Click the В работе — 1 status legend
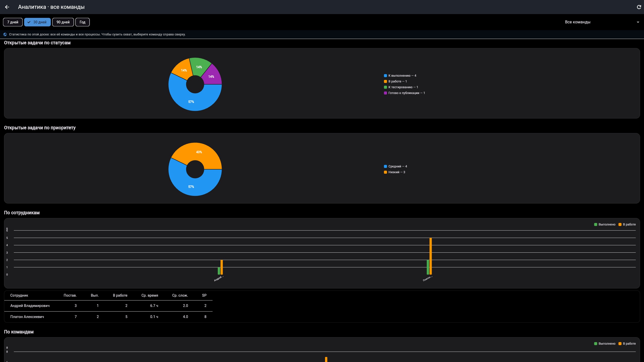 395,81
